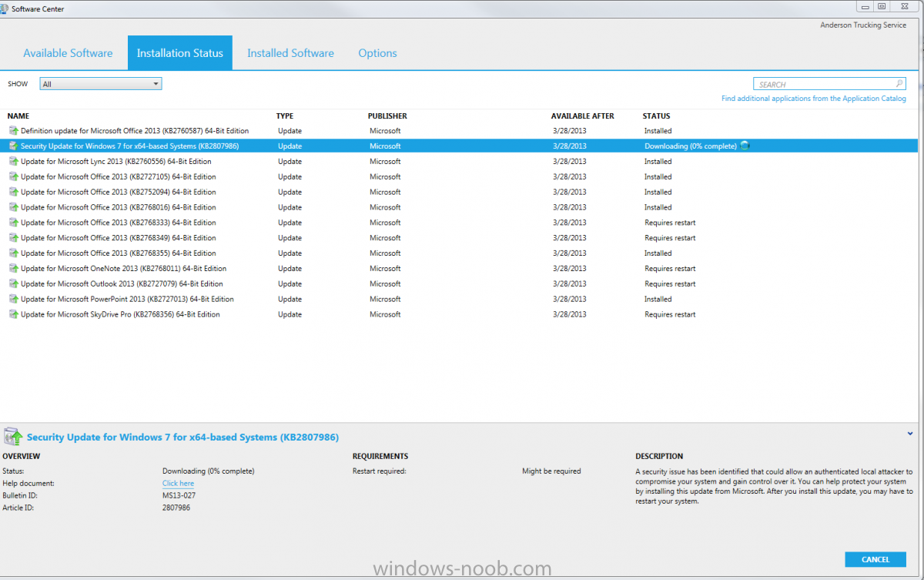Collapse the details pane chevron
The image size is (924, 580).
coord(910,434)
